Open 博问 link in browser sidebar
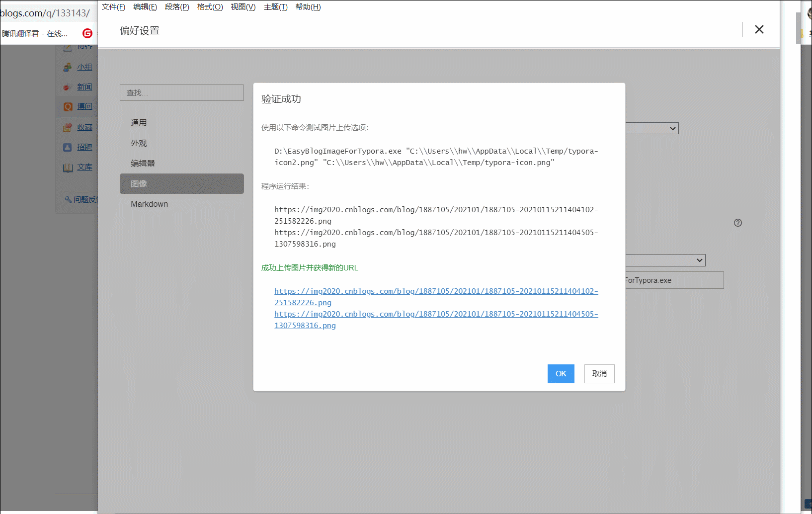The width and height of the screenshot is (812, 514). click(x=84, y=106)
